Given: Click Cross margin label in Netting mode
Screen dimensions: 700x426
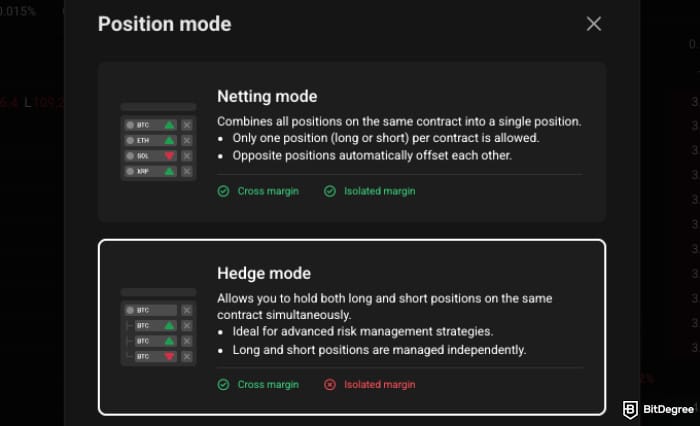Looking at the screenshot, I should click(267, 191).
